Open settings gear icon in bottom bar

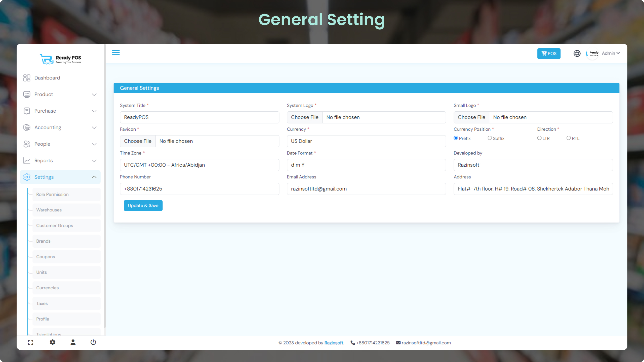[52, 342]
